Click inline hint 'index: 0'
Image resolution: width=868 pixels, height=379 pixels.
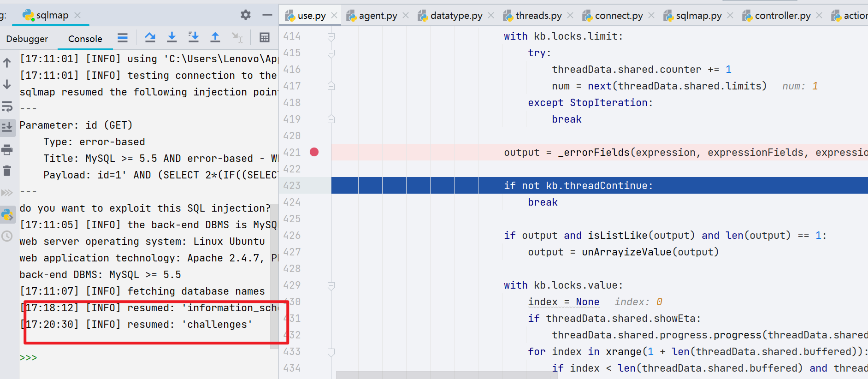coord(638,302)
